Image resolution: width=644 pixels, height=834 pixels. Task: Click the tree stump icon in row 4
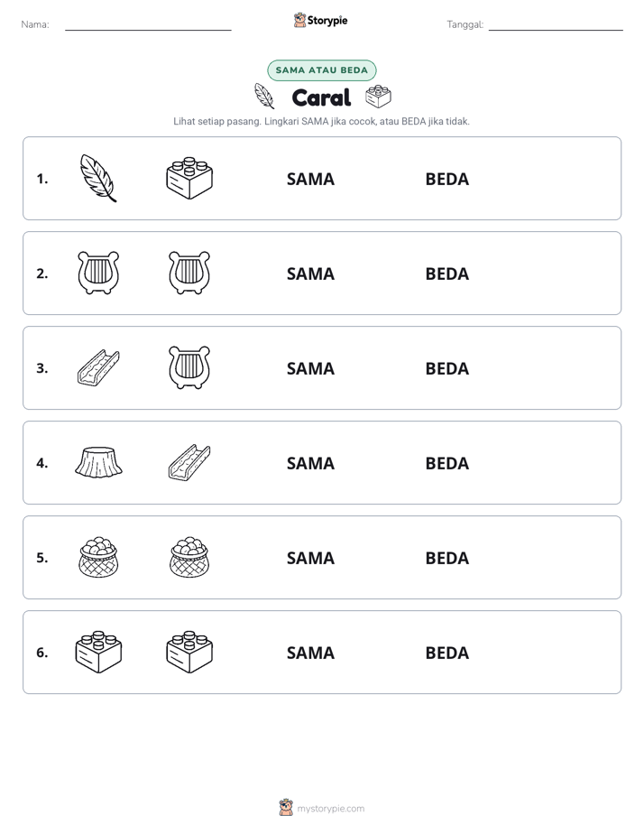[98, 462]
